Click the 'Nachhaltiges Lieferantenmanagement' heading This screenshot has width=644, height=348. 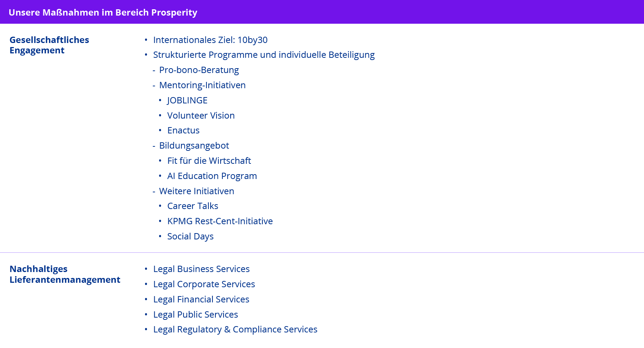pyautogui.click(x=65, y=274)
